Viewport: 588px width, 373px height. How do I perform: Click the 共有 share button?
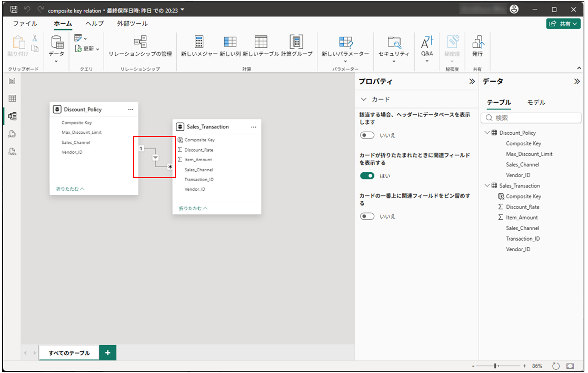563,24
